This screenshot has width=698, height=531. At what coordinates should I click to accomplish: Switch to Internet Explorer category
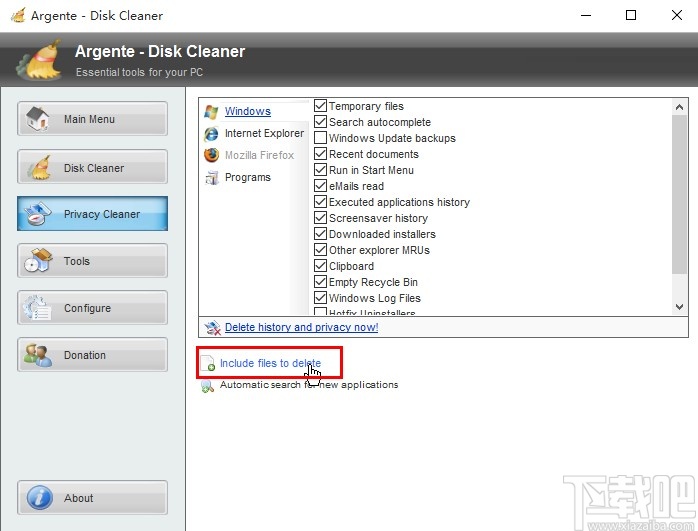click(264, 134)
